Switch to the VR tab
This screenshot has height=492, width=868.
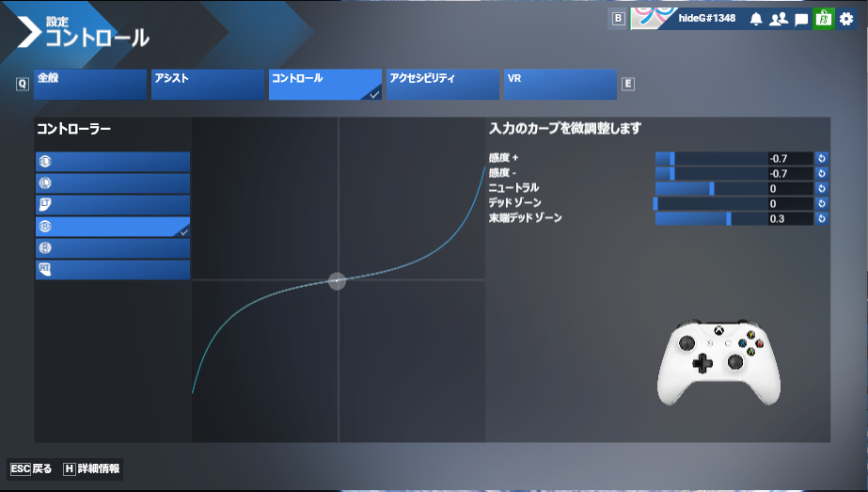(x=560, y=85)
